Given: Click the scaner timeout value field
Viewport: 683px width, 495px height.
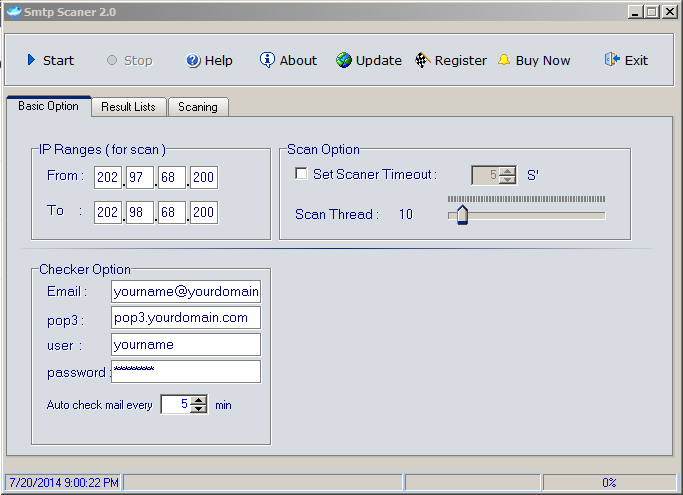Looking at the screenshot, I should click(486, 175).
